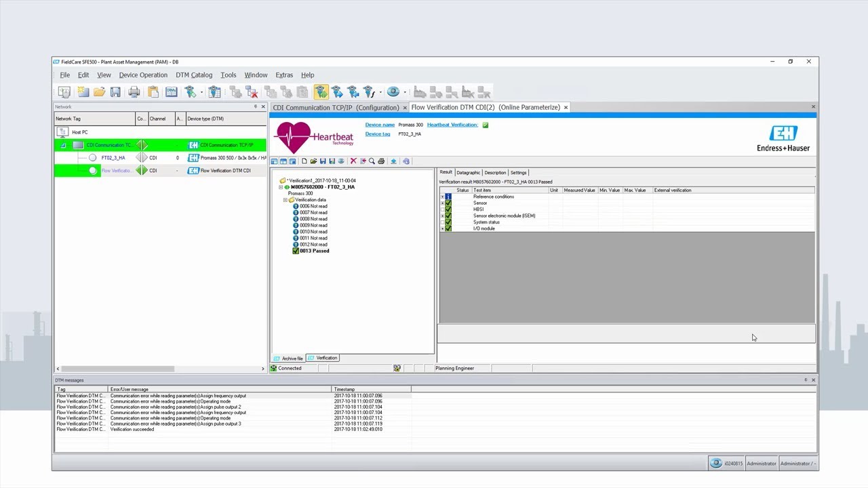Open the dropdown arrow next to eye icon in main toolbar
Image resolution: width=868 pixels, height=488 pixels.
click(x=405, y=91)
